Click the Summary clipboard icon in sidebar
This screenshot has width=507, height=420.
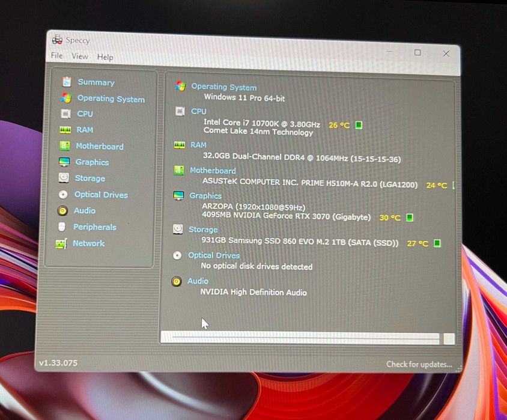(x=67, y=82)
